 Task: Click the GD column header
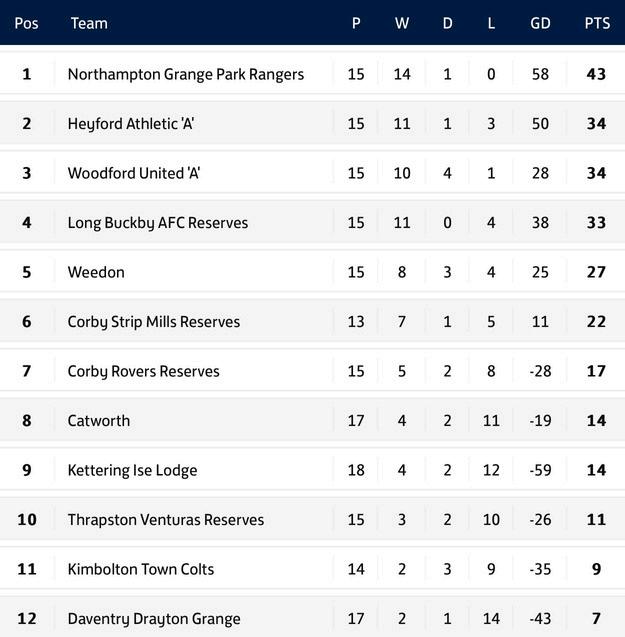(x=540, y=23)
